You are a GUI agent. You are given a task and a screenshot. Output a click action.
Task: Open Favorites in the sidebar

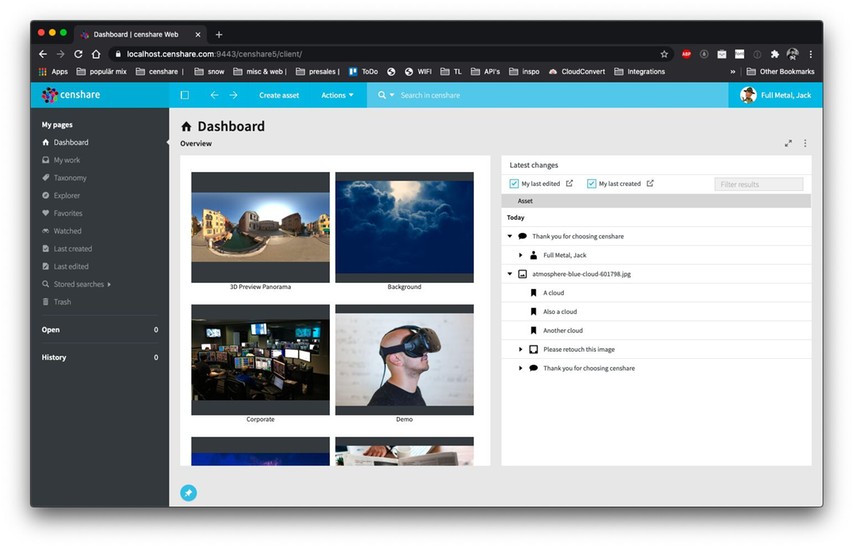click(68, 213)
